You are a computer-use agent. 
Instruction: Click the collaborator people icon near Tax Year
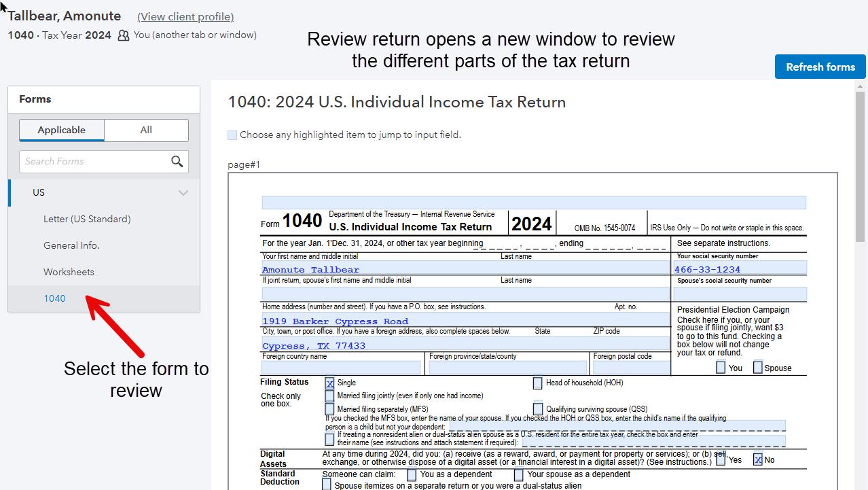(124, 35)
